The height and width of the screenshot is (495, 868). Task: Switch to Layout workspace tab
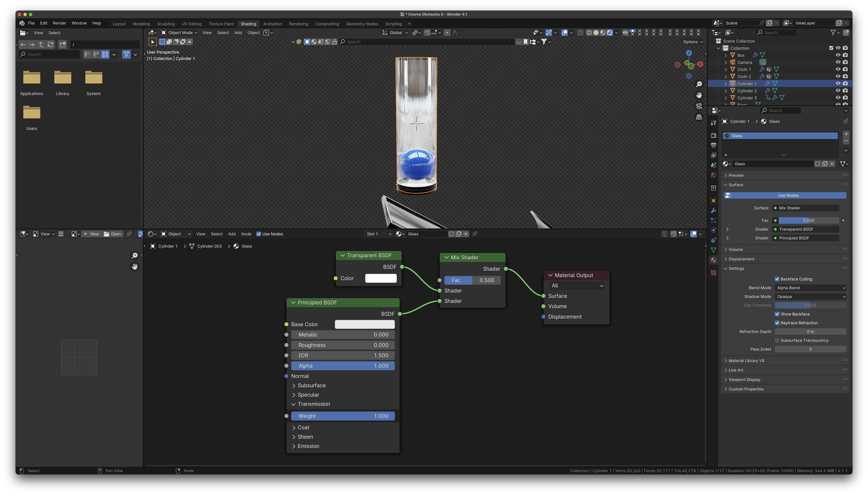119,24
